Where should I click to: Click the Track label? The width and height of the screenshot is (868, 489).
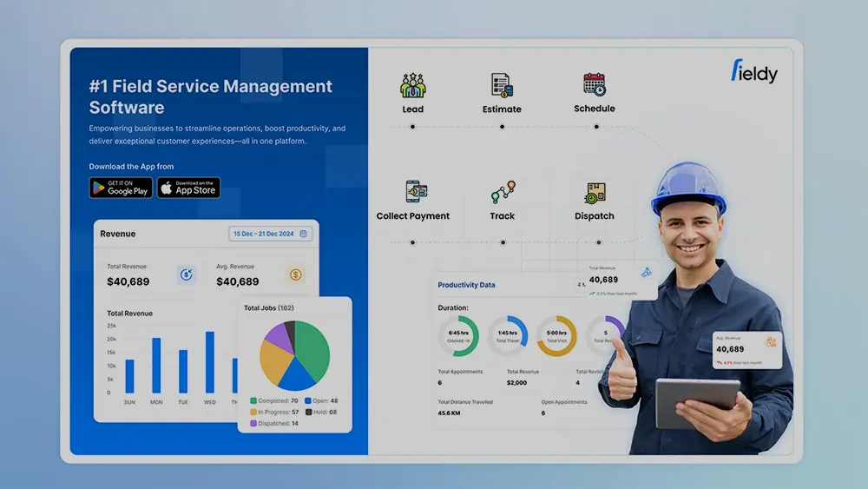[x=502, y=216]
